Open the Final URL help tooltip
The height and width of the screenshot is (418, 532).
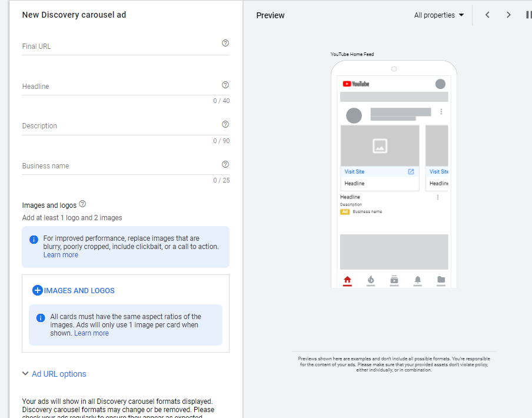(225, 43)
